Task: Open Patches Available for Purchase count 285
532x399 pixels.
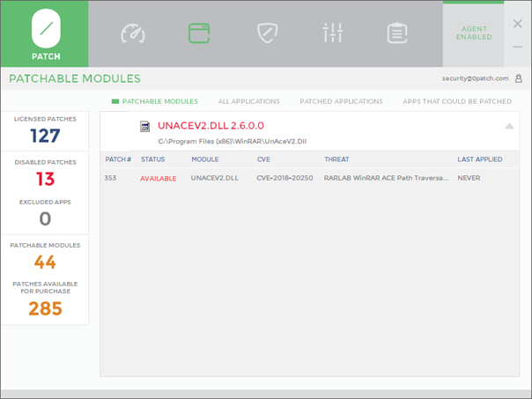Action: point(45,308)
